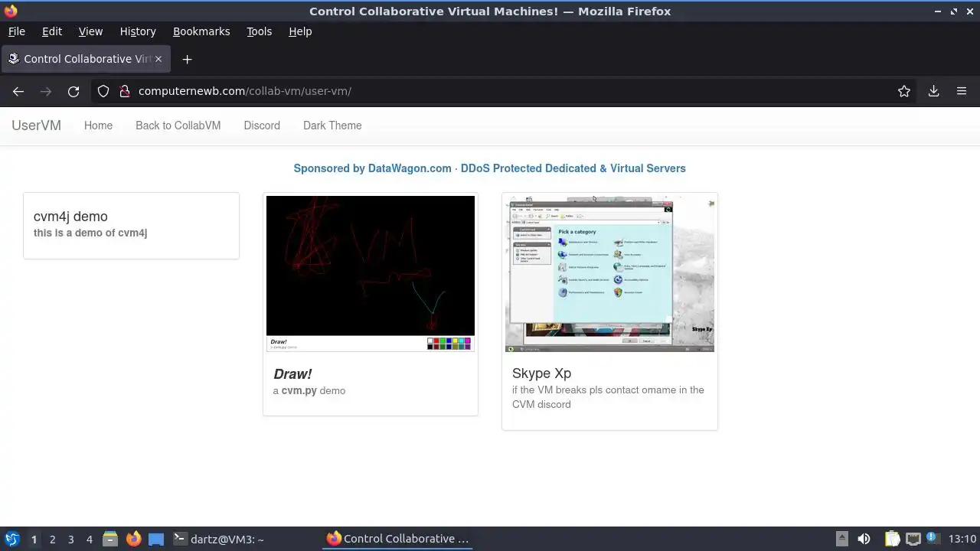Toggle the Dark Theme link

pyautogui.click(x=332, y=126)
